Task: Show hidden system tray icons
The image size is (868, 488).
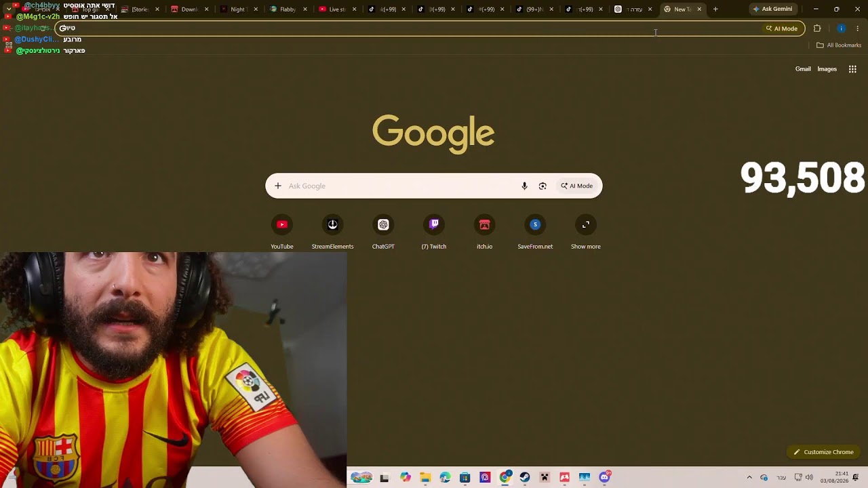Action: coord(749,477)
